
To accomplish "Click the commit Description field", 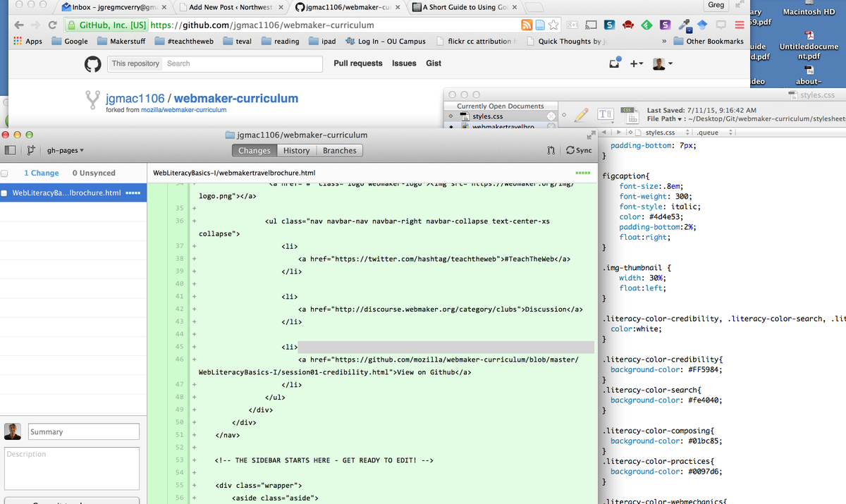I will click(72, 468).
